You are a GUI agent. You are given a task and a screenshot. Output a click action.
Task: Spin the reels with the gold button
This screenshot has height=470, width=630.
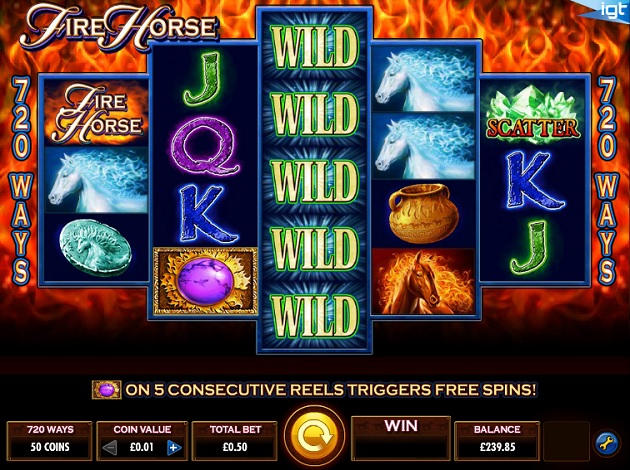[x=314, y=436]
